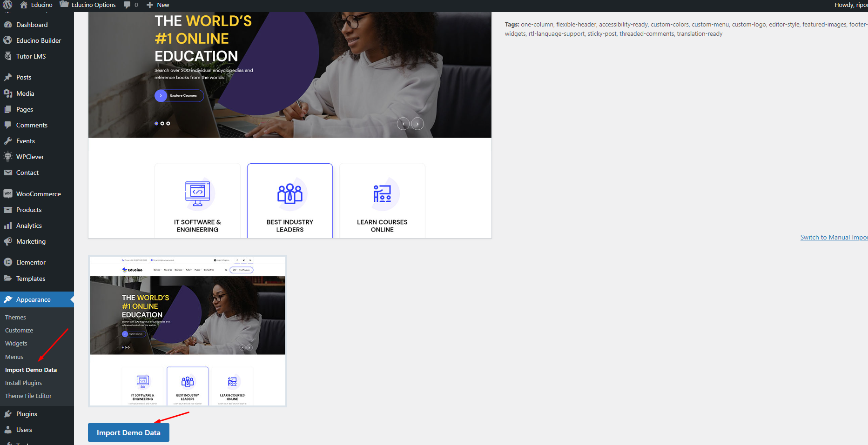Image resolution: width=868 pixels, height=445 pixels.
Task: Open Theme File Editor submenu item
Action: click(28, 396)
